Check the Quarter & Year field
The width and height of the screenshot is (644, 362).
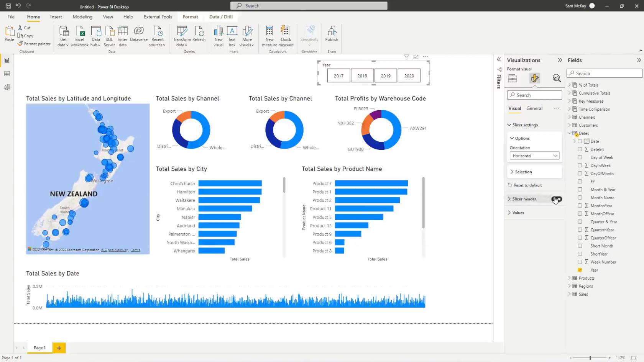(x=580, y=222)
